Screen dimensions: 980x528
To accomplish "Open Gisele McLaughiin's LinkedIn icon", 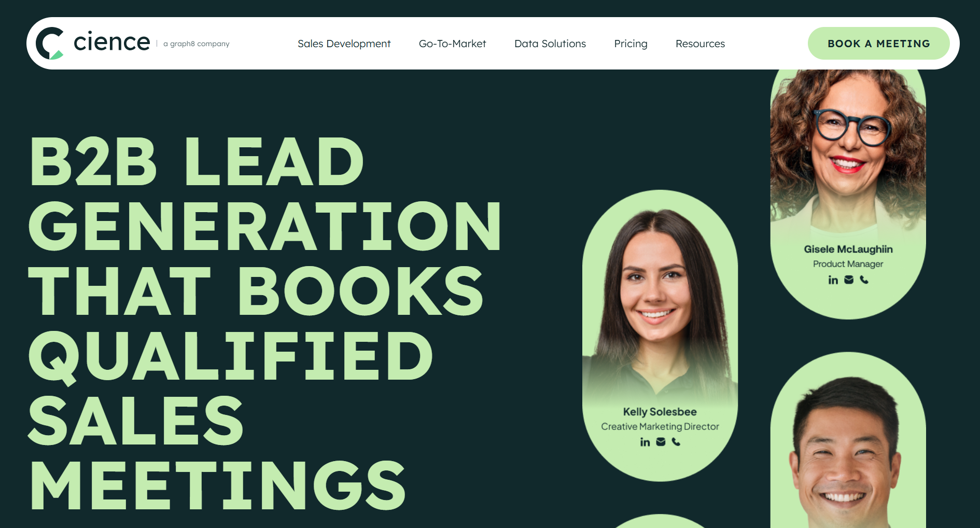I will (833, 280).
